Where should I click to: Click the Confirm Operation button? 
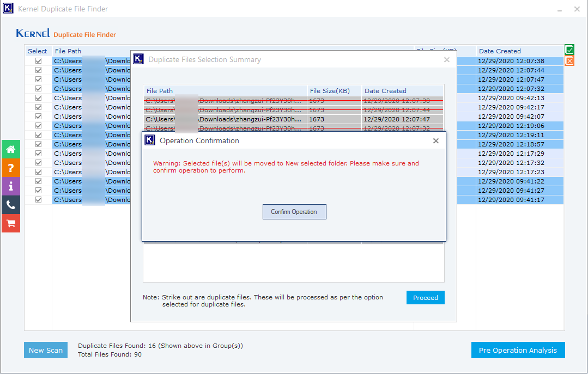[294, 212]
